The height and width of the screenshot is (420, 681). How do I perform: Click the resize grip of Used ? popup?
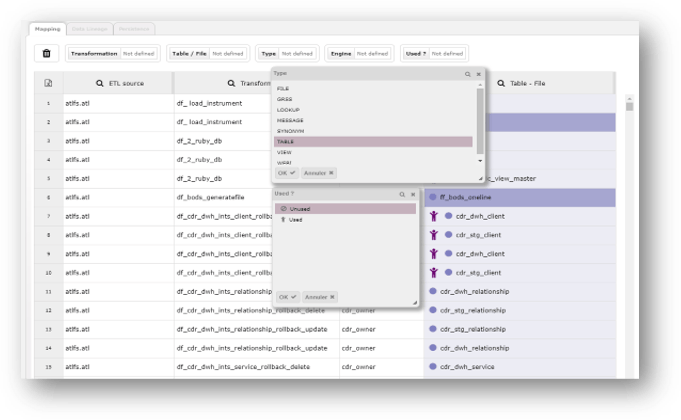(x=415, y=303)
